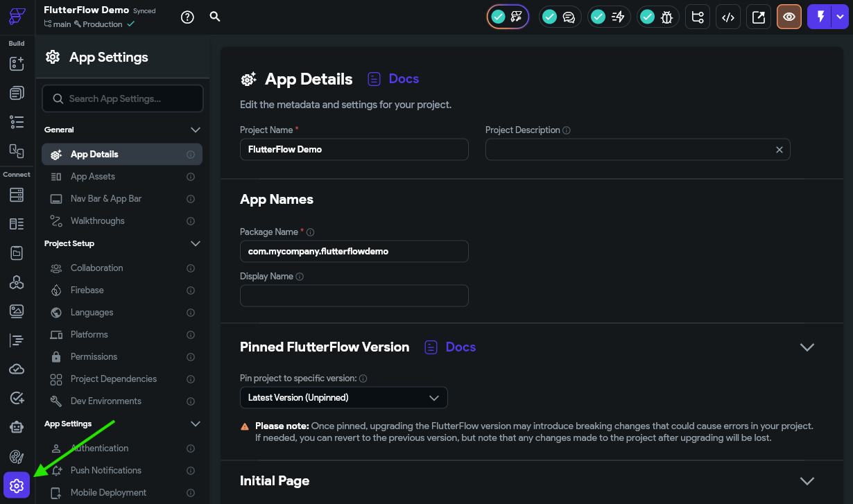Collapse the General section chevron
The height and width of the screenshot is (504, 853).
(x=196, y=130)
